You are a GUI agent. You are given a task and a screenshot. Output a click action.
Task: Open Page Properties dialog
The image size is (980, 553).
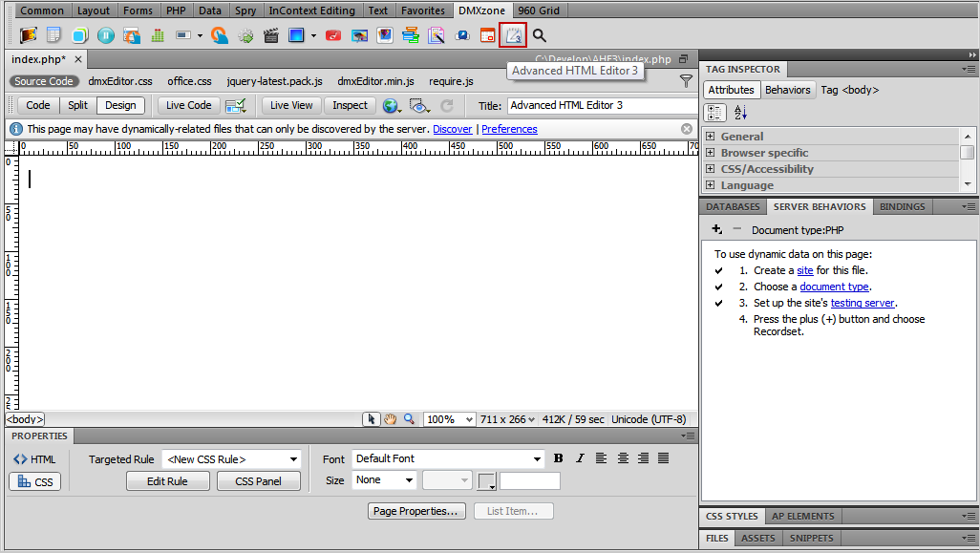pos(416,511)
